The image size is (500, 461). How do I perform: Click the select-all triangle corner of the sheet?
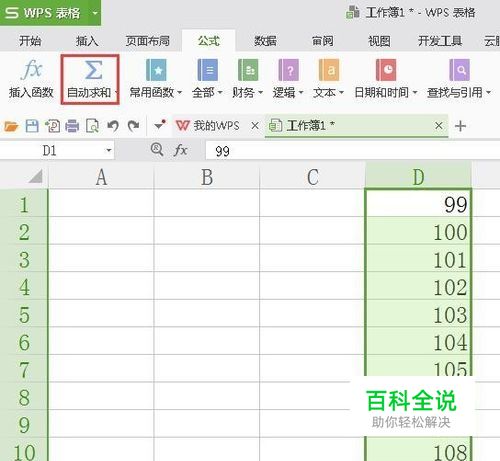[35, 176]
